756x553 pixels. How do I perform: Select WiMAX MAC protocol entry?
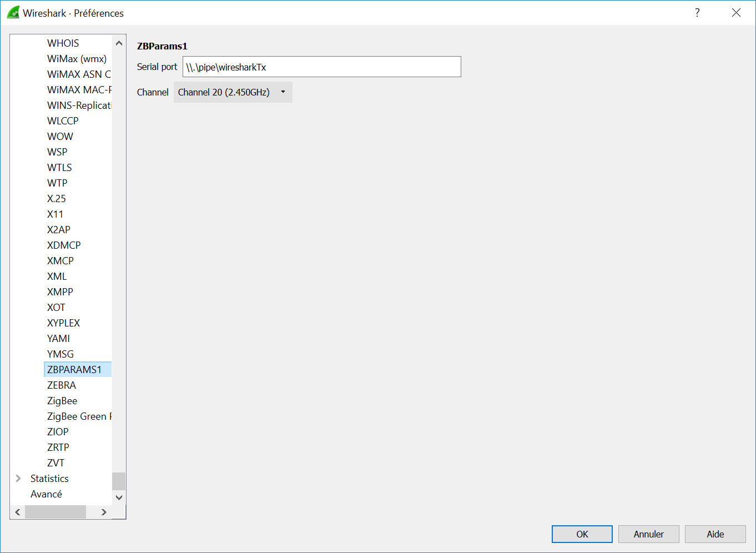79,90
